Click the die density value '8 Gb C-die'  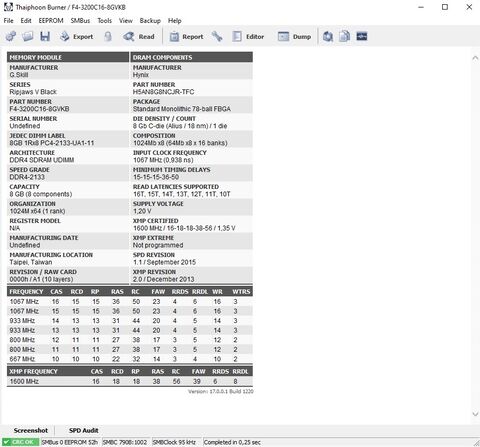180,126
